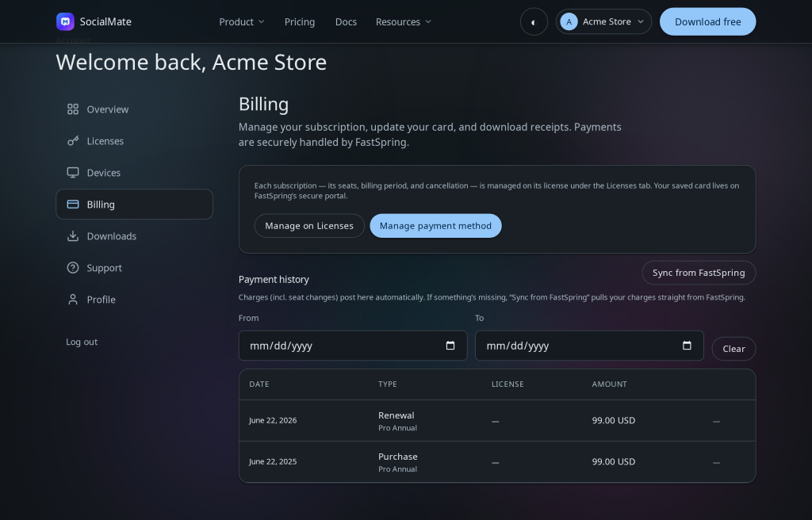Click the Welcome back, Acme Store heading
Viewport: 812px width, 520px height.
click(x=191, y=62)
